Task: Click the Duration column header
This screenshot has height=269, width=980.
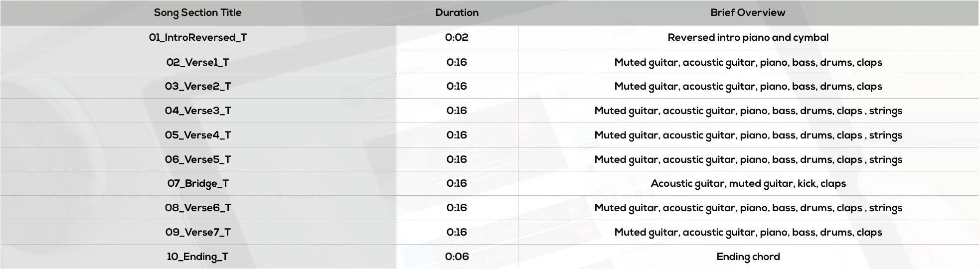Action: pos(457,13)
